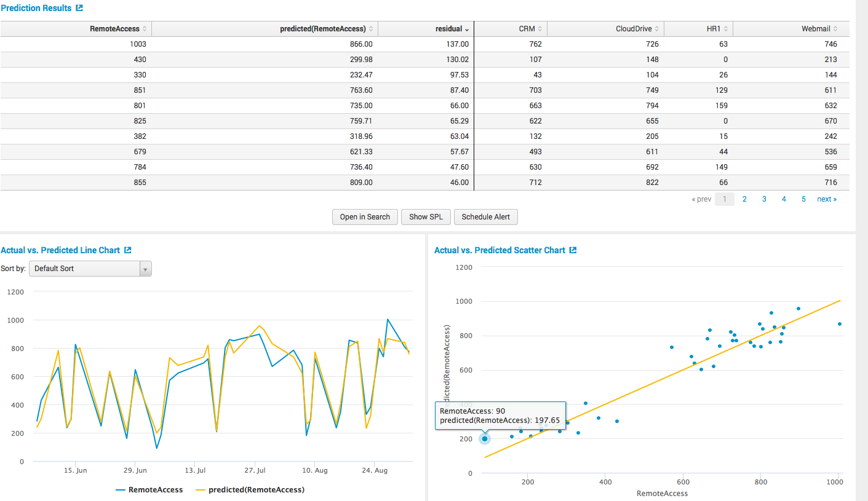Select predicted value 621.33
This screenshot has width=868, height=501.
[x=360, y=152]
